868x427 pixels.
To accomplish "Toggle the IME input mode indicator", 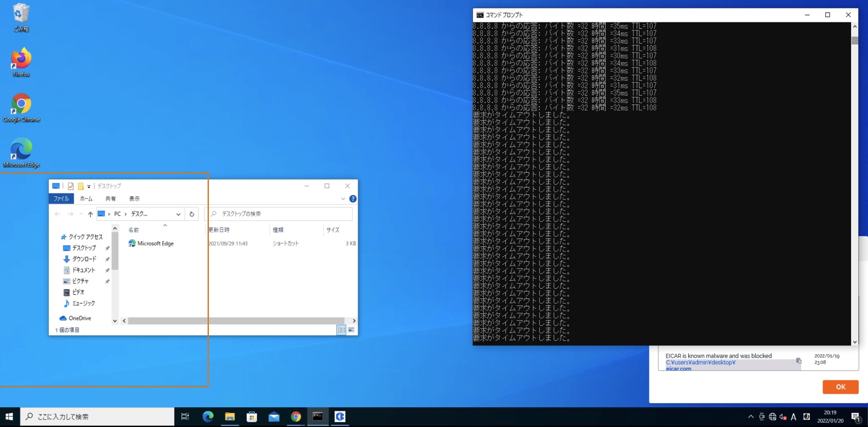I will [x=793, y=417].
